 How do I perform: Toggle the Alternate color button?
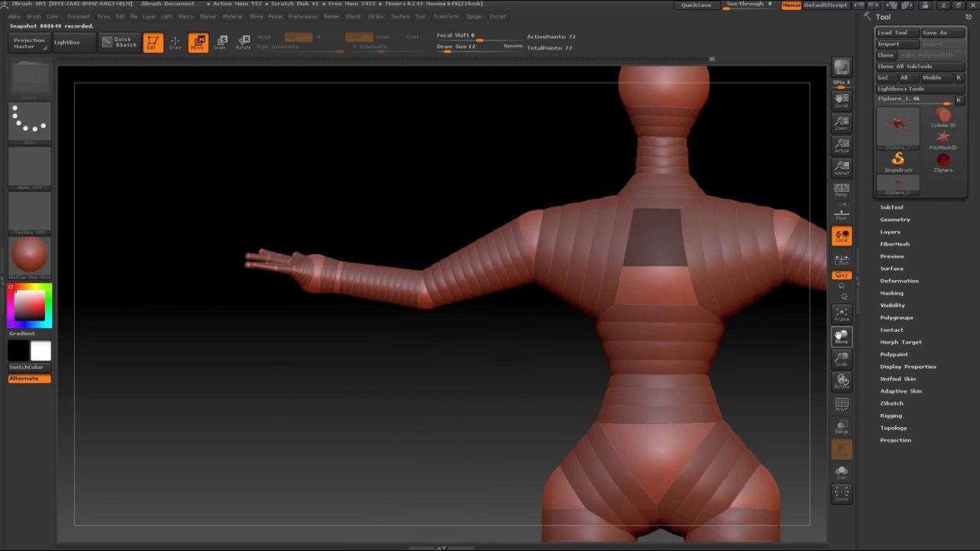pos(30,379)
